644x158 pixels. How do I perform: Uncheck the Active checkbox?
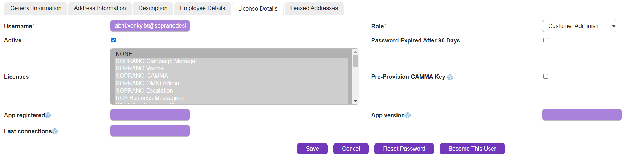pos(114,40)
